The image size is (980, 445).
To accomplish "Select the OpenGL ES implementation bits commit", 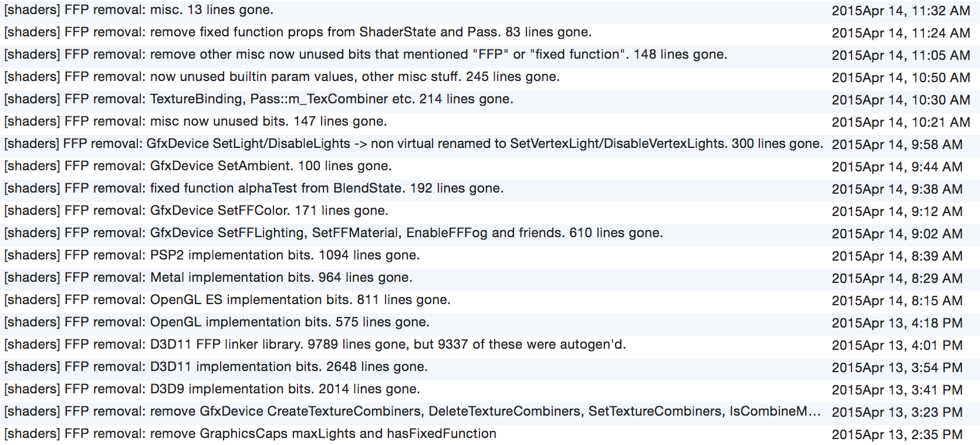I will pyautogui.click(x=490, y=300).
